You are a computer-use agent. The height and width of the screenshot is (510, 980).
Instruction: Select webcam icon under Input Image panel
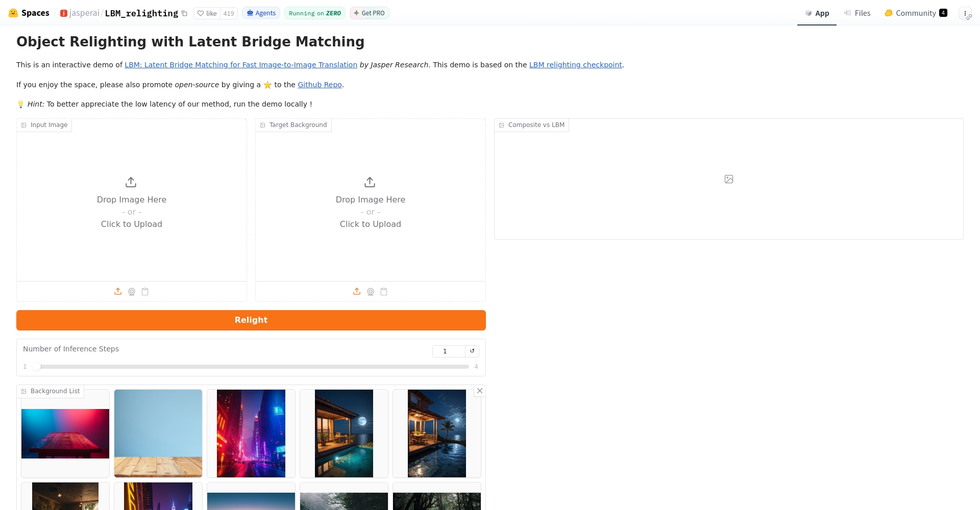pyautogui.click(x=132, y=292)
